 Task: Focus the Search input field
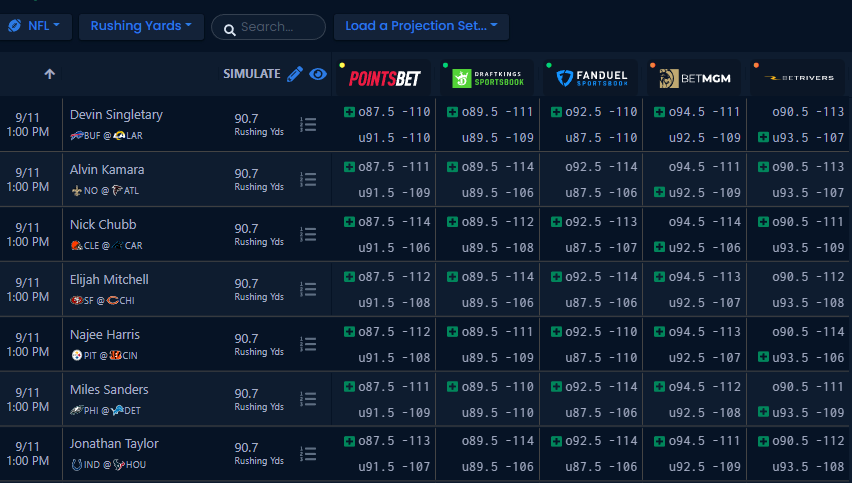268,27
